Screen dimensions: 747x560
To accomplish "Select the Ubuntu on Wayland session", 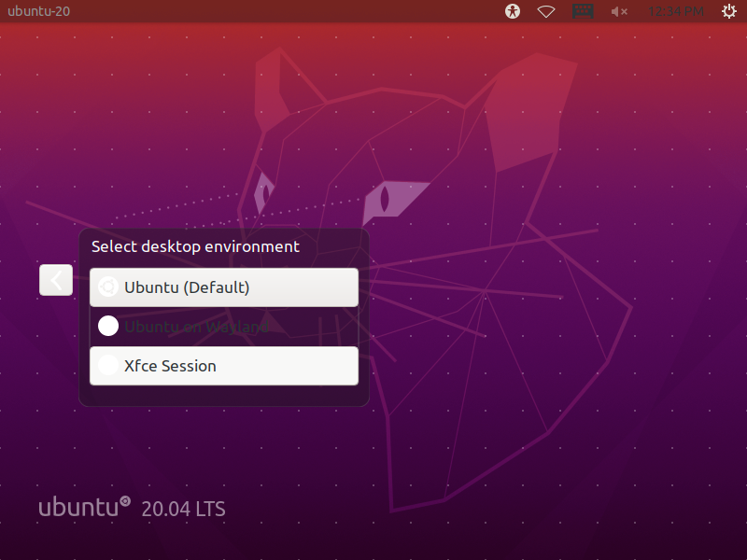I will [224, 327].
